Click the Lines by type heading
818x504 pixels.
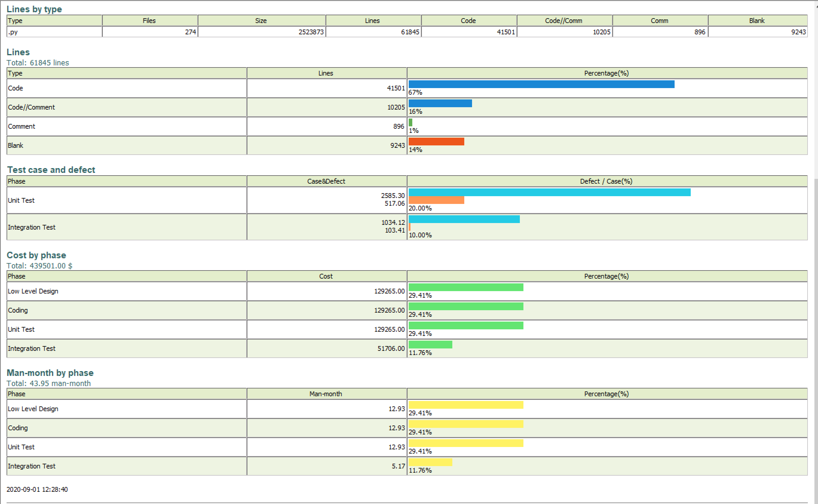pos(34,9)
